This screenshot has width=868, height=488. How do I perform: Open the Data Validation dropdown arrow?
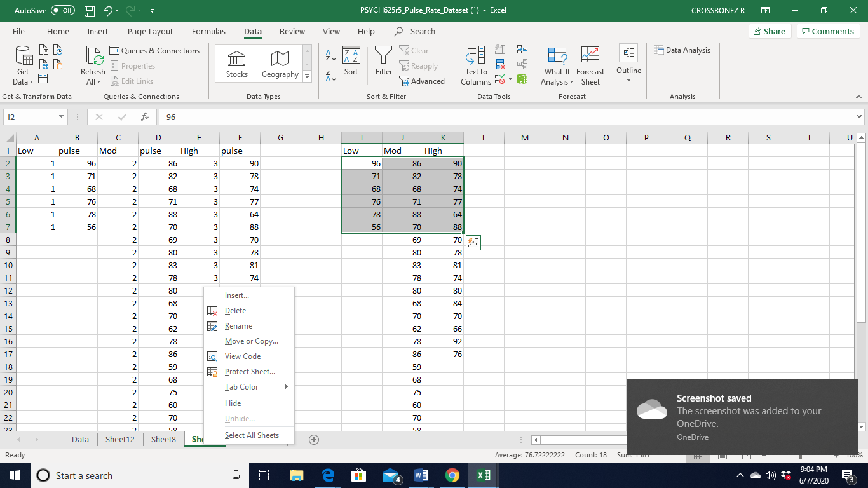(511, 80)
